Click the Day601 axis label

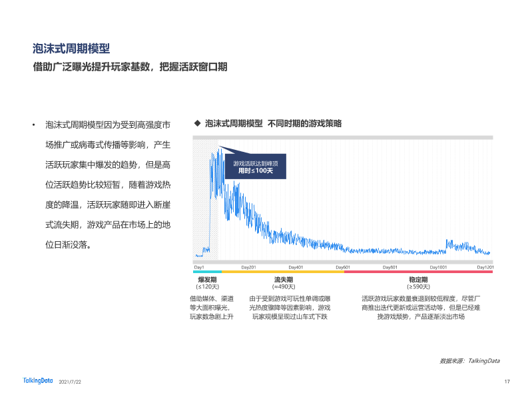(343, 267)
